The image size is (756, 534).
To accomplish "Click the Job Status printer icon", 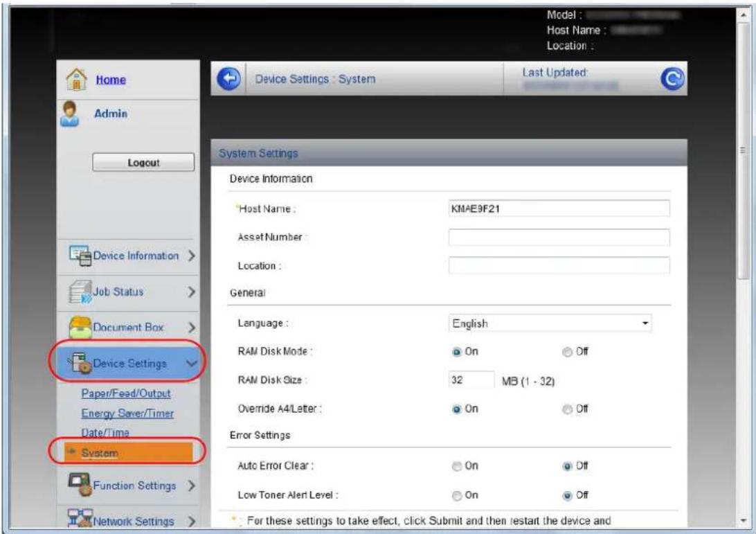I will click(80, 292).
